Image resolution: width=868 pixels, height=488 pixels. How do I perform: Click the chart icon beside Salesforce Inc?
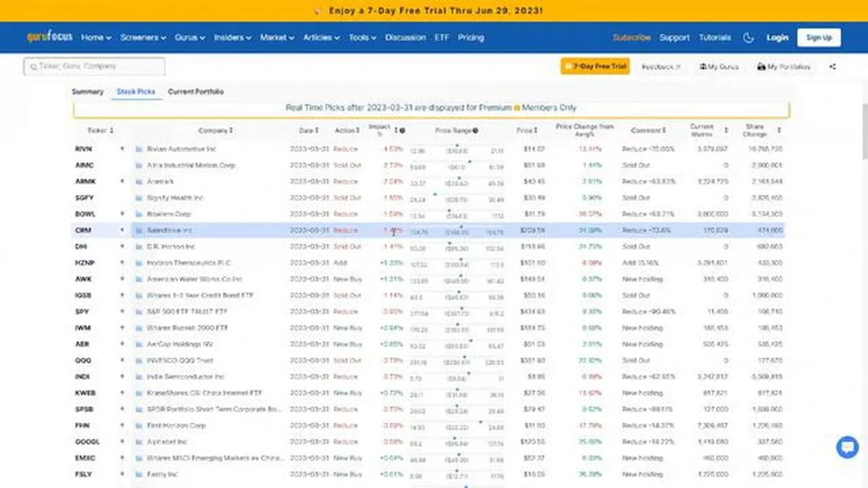139,230
